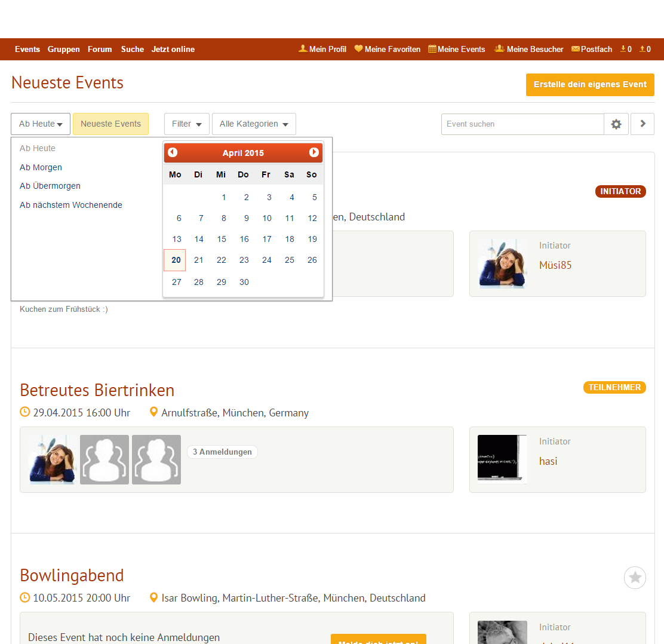Open Meine Events calendar link
The height and width of the screenshot is (644, 664).
(x=457, y=49)
